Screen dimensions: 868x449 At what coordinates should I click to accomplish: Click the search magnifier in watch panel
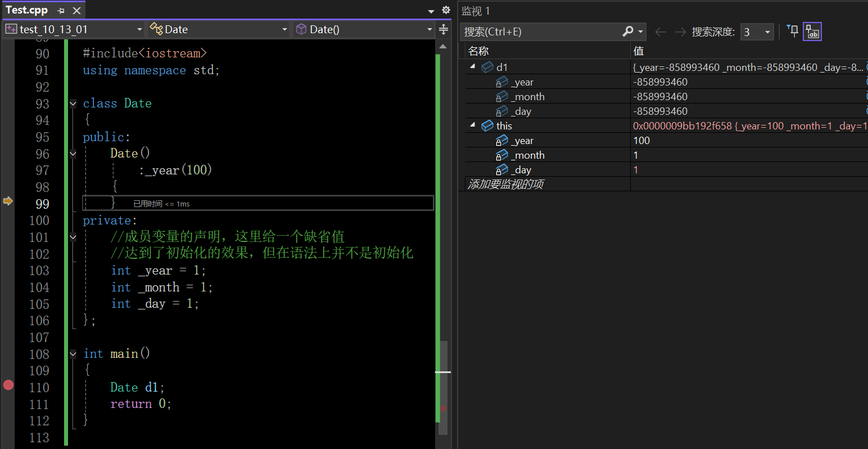click(628, 32)
